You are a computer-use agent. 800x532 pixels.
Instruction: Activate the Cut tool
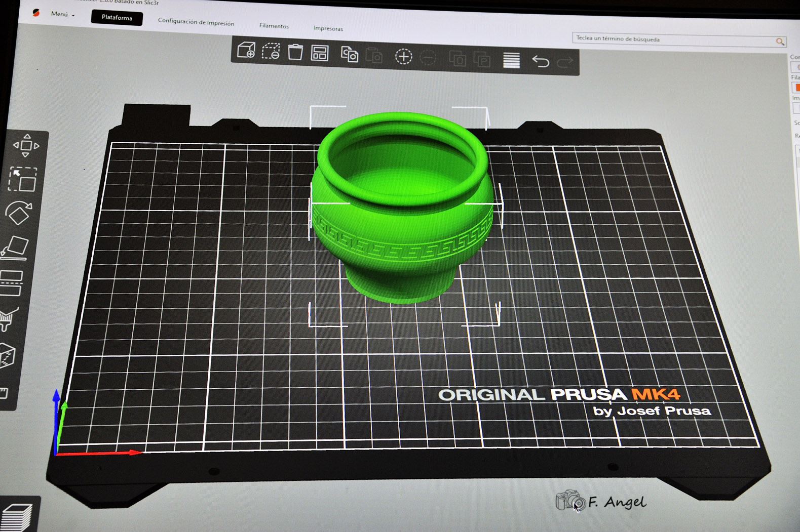[x=11, y=283]
